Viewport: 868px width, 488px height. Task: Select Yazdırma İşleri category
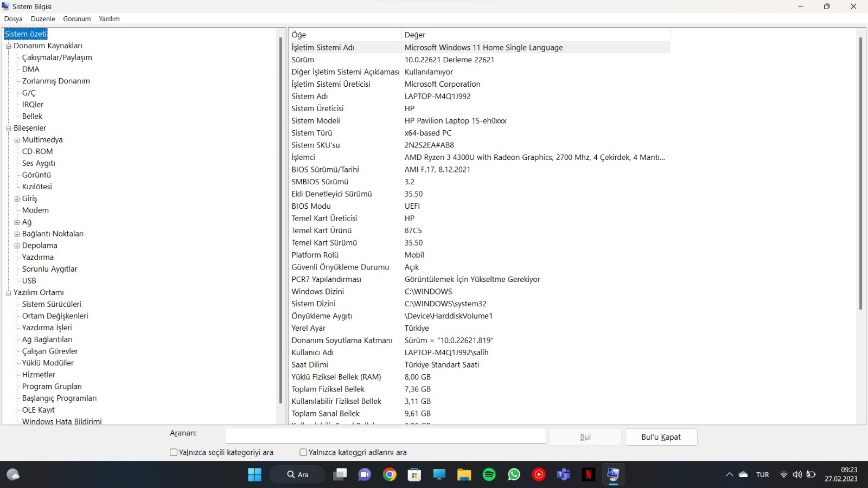click(47, 328)
